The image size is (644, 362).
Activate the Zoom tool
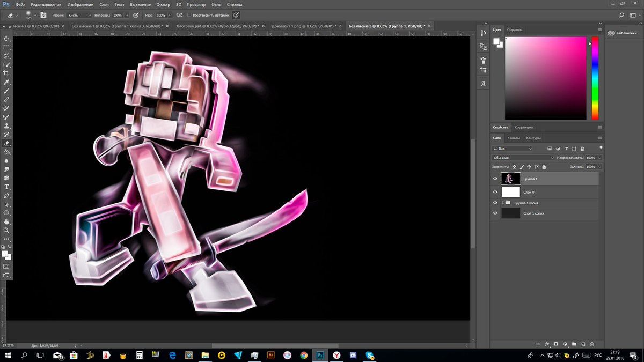pos(7,231)
